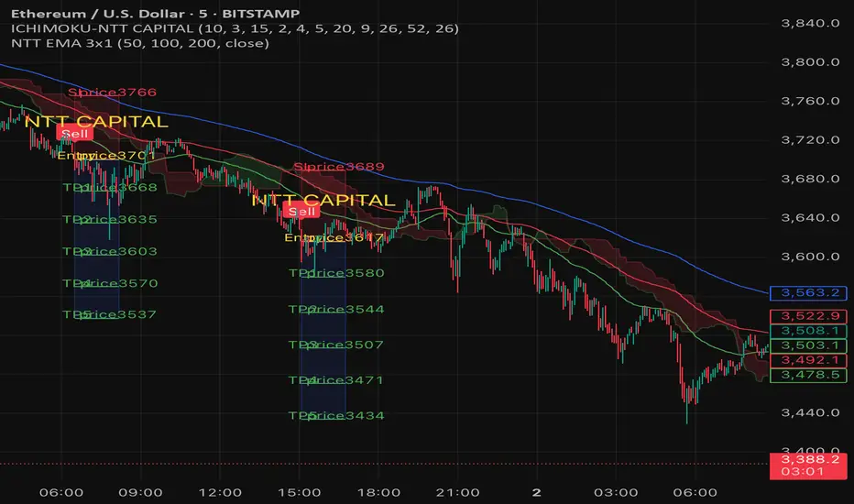Click the TP4price3570 target label
The image size is (854, 504).
(110, 283)
